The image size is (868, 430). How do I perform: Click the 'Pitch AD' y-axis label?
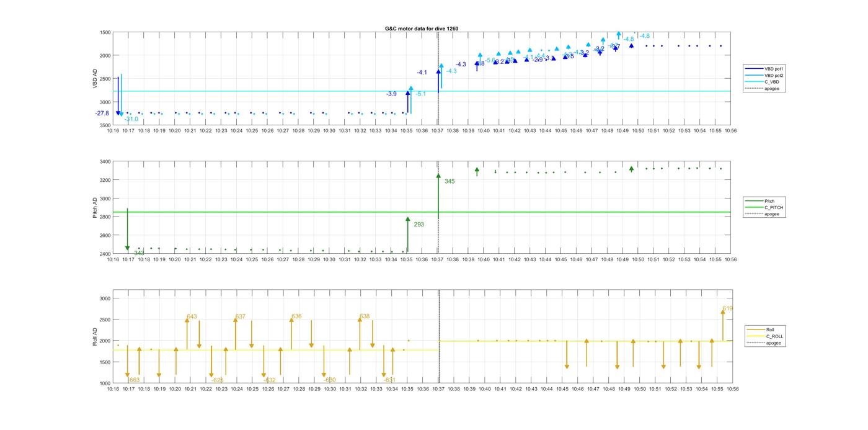(95, 208)
